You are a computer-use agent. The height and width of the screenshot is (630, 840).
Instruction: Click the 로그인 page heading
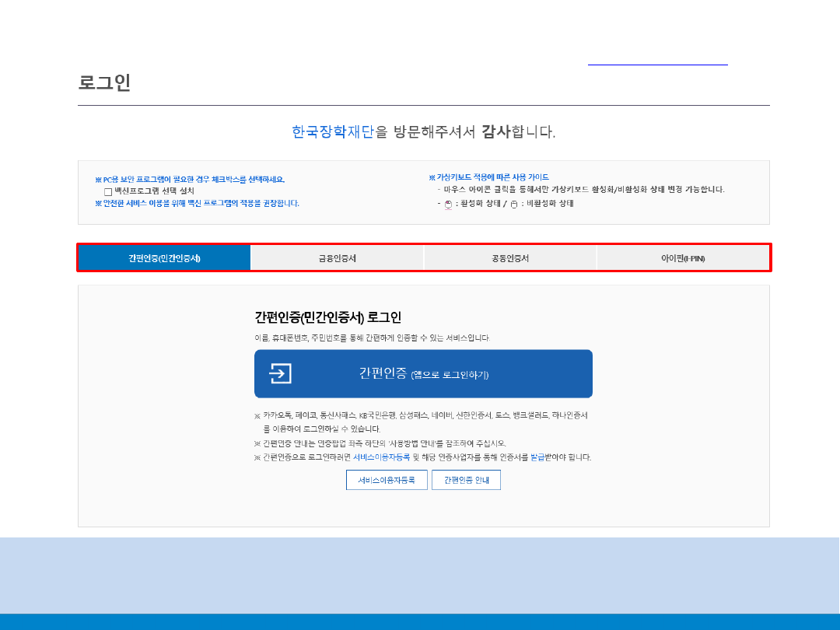click(x=104, y=82)
